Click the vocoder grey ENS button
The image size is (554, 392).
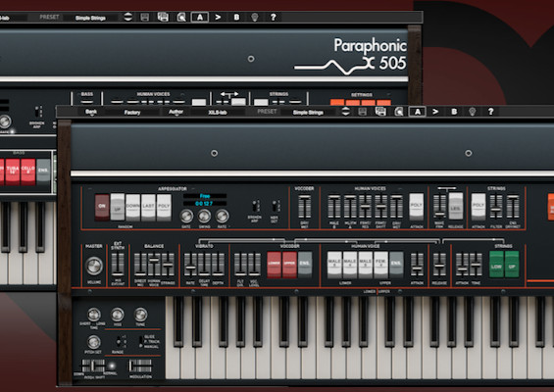(305, 265)
